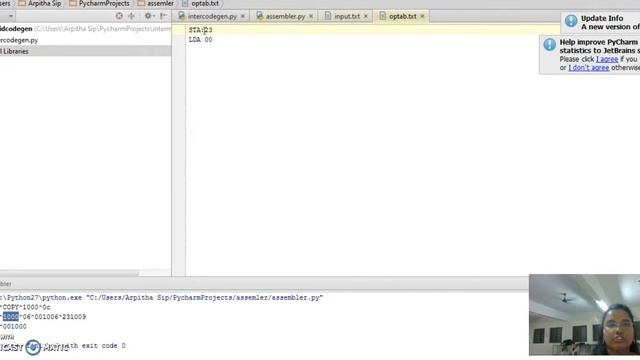
Task: Close the input.txt tab
Action: pos(366,16)
